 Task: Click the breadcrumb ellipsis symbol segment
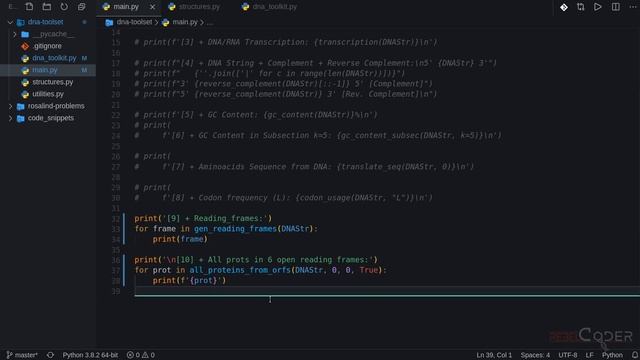(x=209, y=22)
